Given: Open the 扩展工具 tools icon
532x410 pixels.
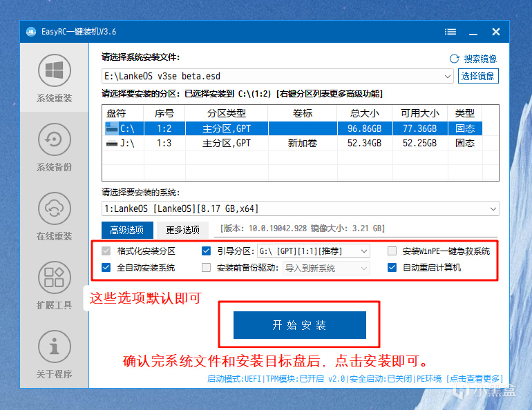Looking at the screenshot, I should (x=55, y=277).
